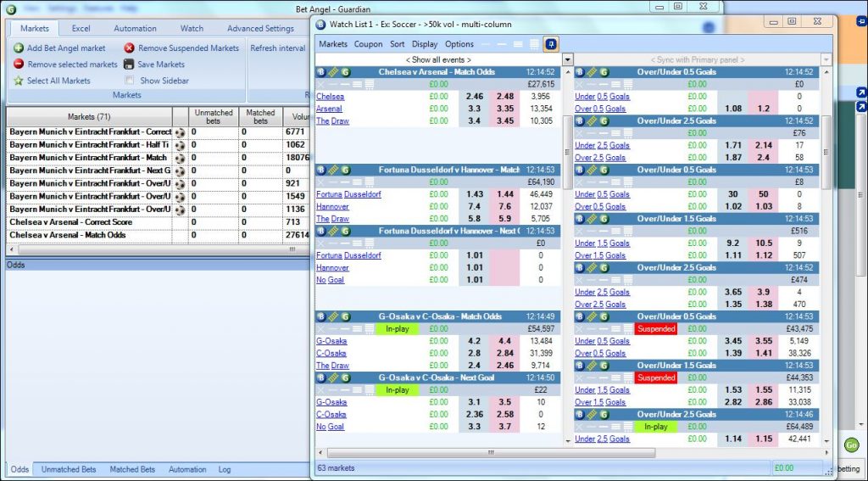Click B icon in Fortuna Dusseldorf v Hannover Match header
This screenshot has width=868, height=481.
320,170
